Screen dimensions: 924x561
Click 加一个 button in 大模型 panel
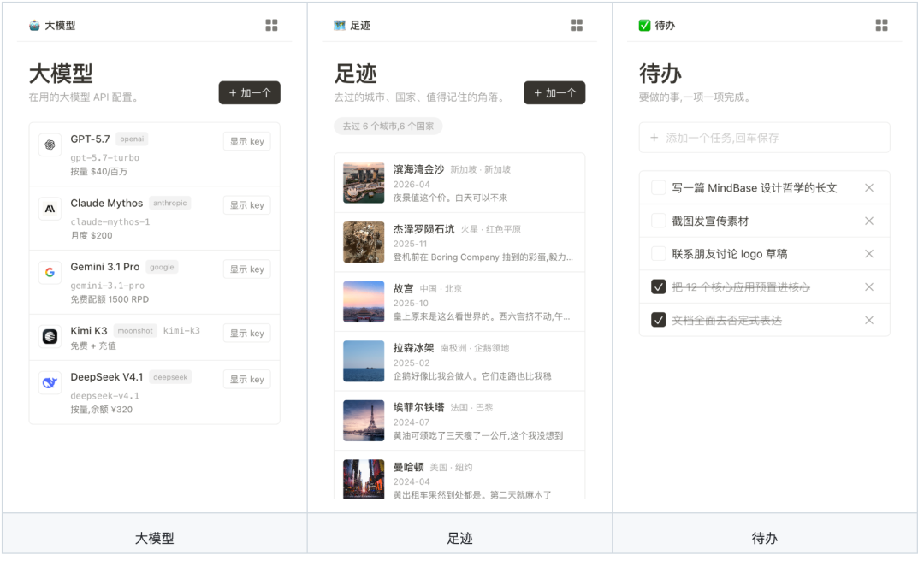pos(250,93)
